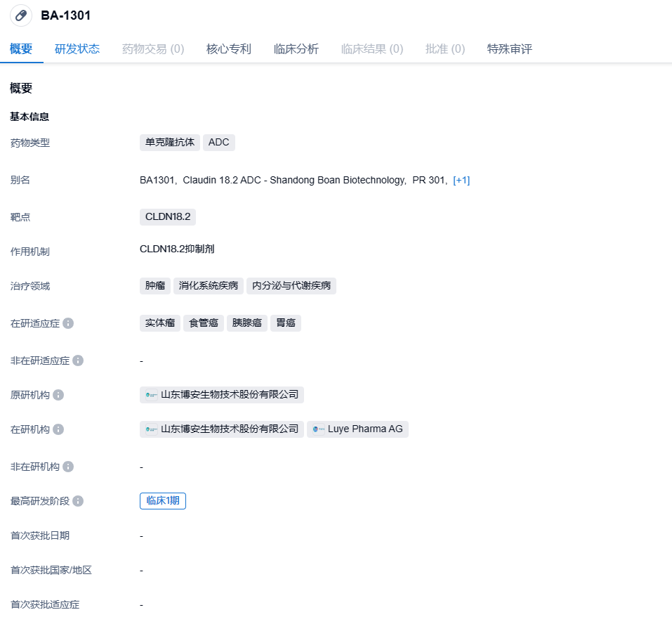Image resolution: width=672 pixels, height=624 pixels.
Task: Click the pill drug icon beside BA-1301
Action: tap(20, 15)
